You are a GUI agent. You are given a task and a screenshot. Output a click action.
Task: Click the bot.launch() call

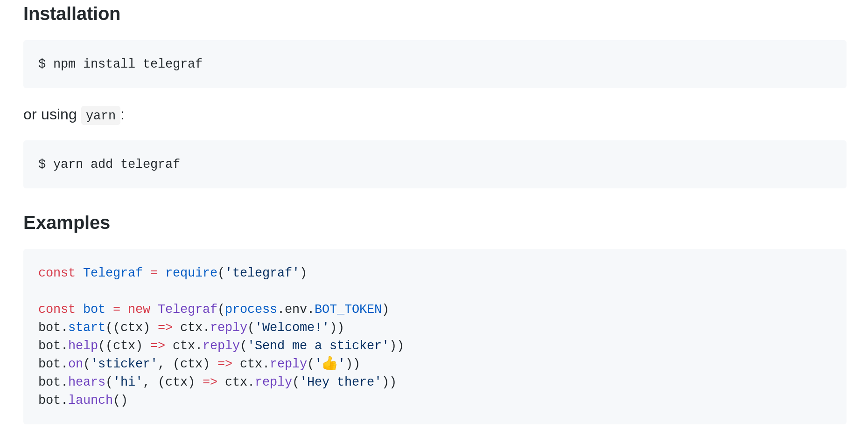[x=83, y=400]
